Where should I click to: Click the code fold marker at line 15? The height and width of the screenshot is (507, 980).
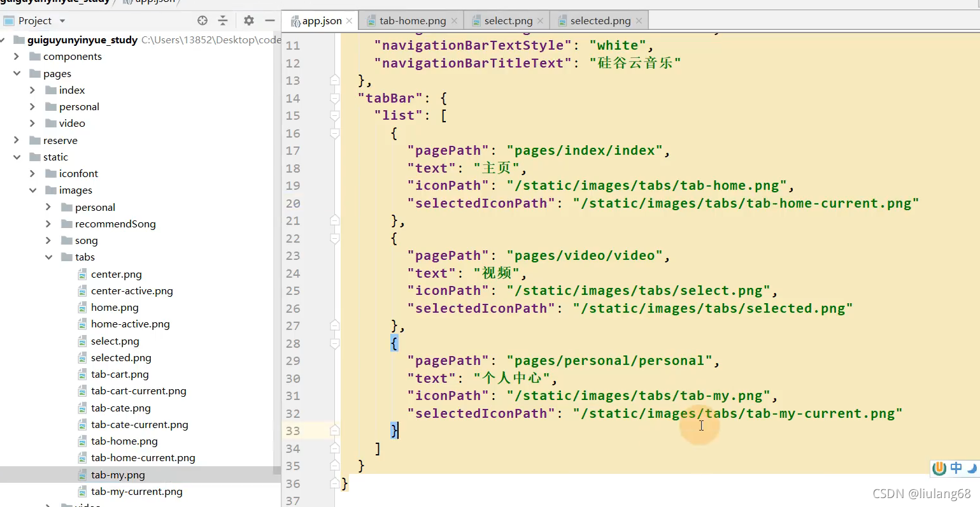(x=334, y=116)
